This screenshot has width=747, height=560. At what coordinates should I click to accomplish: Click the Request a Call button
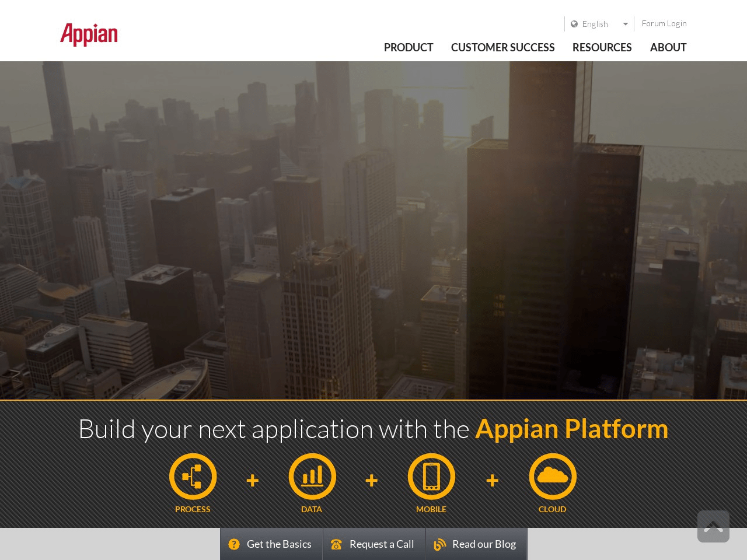pyautogui.click(x=374, y=544)
